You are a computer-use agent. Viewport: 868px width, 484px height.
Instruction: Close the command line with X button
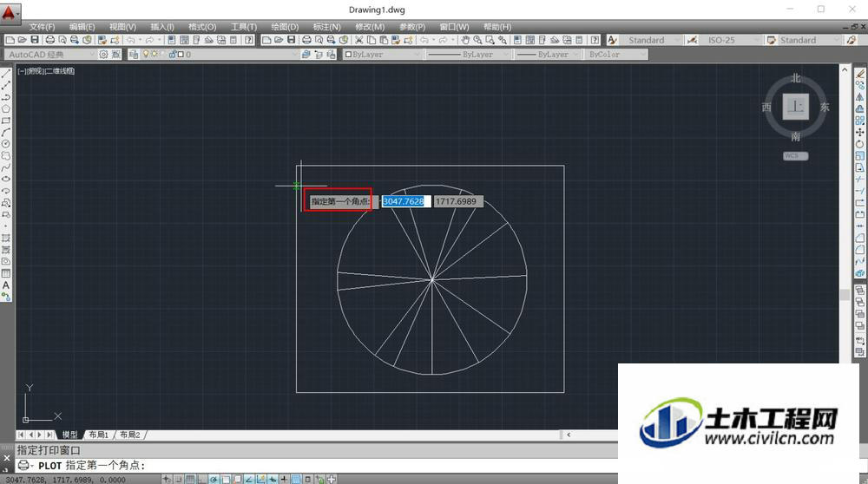point(7,458)
